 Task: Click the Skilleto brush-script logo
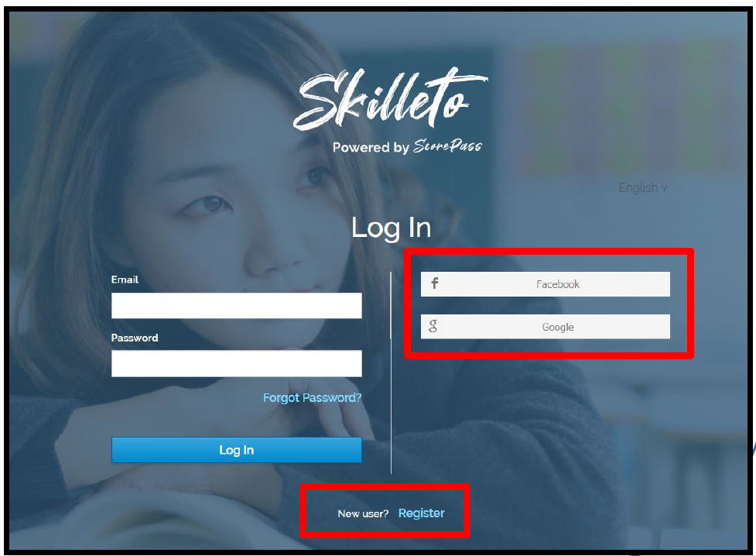point(391,98)
